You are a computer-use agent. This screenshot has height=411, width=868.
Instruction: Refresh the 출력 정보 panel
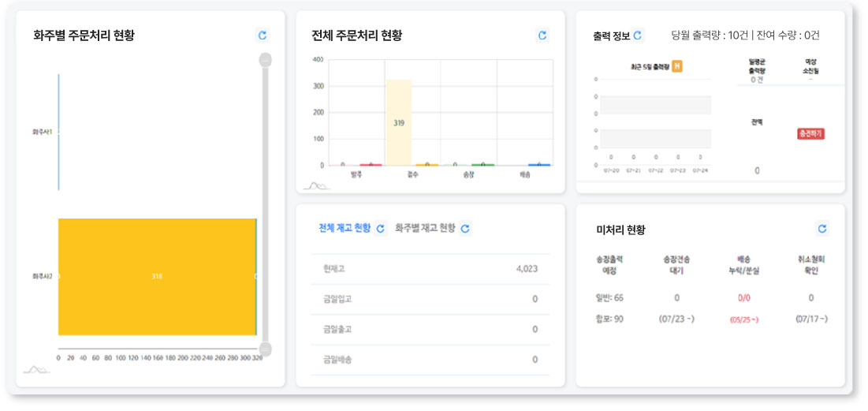pyautogui.click(x=638, y=35)
